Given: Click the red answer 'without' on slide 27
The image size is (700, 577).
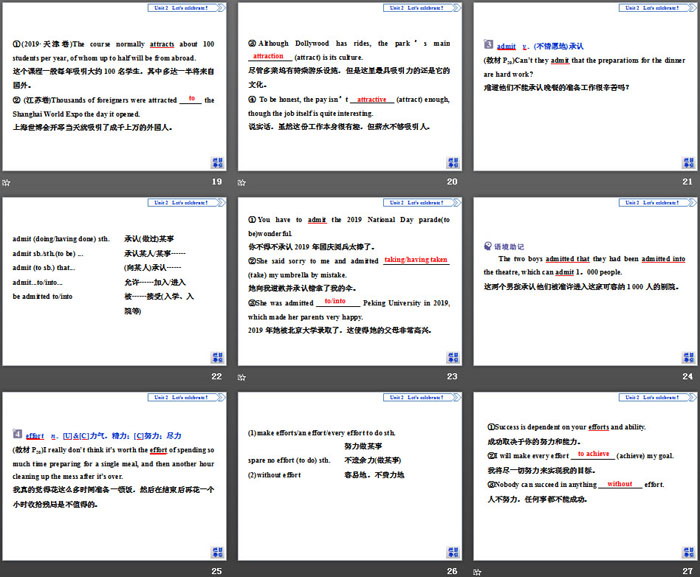Looking at the screenshot, I should (620, 484).
